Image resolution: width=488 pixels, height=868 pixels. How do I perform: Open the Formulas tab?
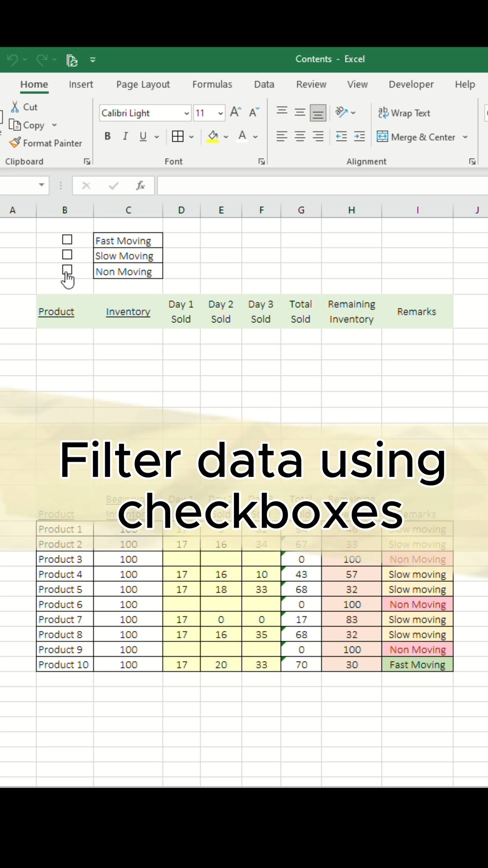click(212, 84)
